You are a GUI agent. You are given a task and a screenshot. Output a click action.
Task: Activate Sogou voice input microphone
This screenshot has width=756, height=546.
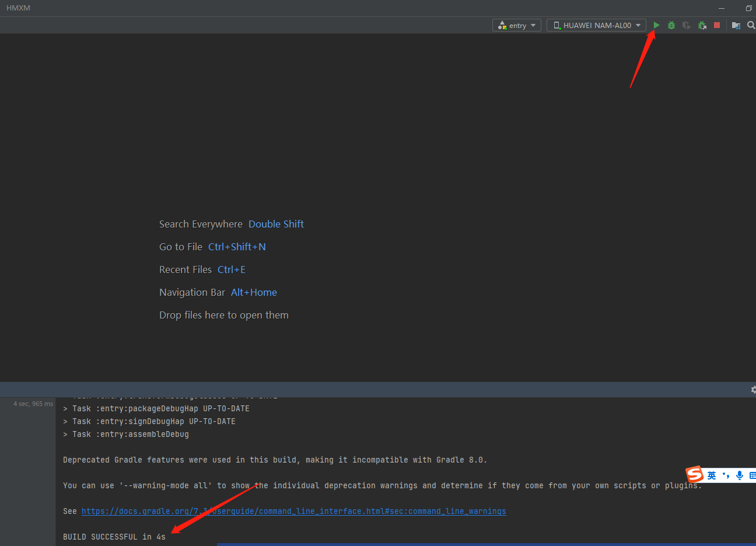739,475
